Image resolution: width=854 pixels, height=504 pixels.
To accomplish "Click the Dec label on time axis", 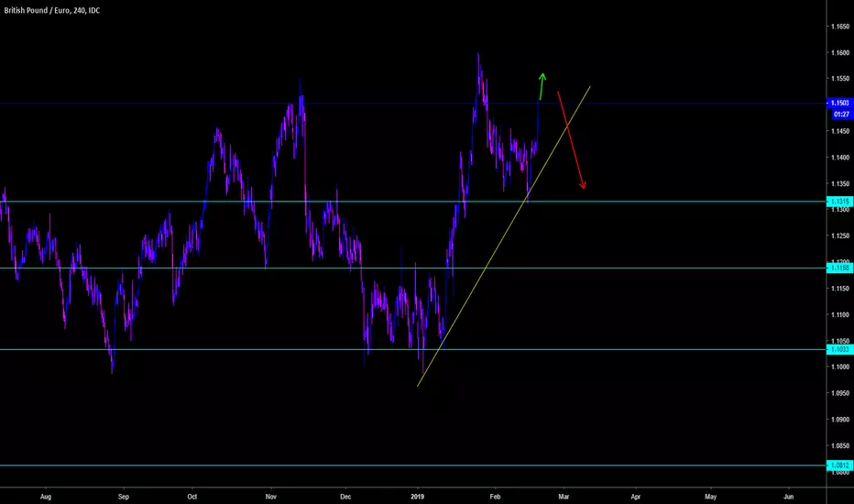I will pyautogui.click(x=345, y=497).
